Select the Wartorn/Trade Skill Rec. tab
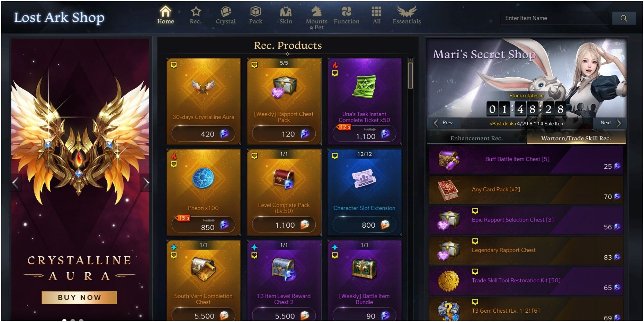 [x=576, y=138]
